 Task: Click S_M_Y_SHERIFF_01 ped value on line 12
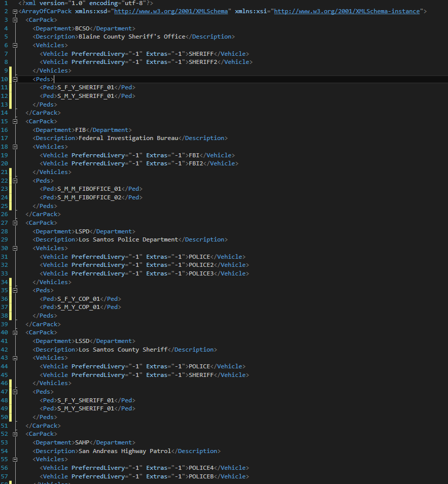(x=86, y=96)
